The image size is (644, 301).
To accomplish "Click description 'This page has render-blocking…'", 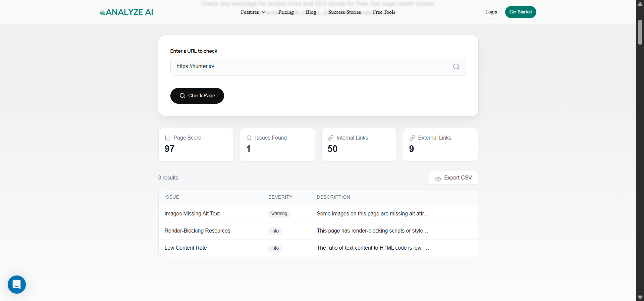I will (372, 231).
